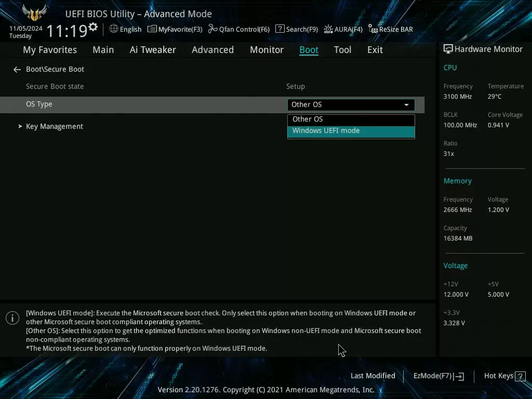Screen dimensions: 532x399
Task: Click the Hot Keys question mark icon
Action: pos(520,376)
